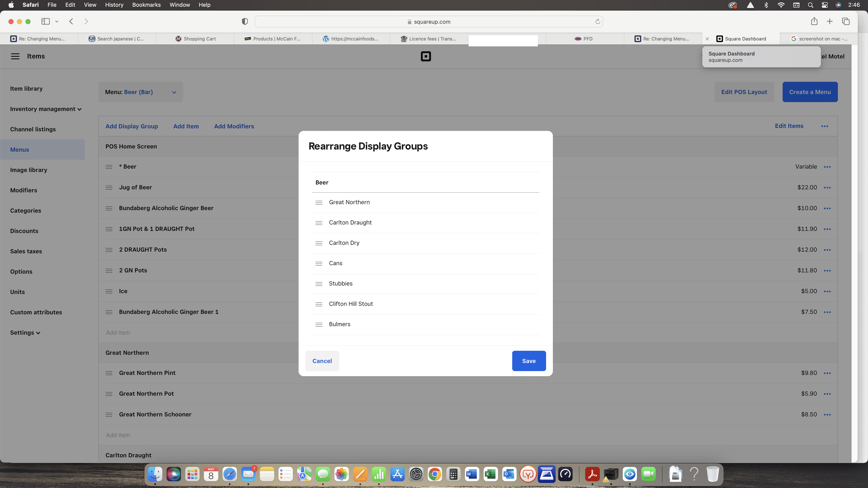The image size is (868, 488).
Task: Click the Square logo in the top bar
Action: click(x=426, y=56)
